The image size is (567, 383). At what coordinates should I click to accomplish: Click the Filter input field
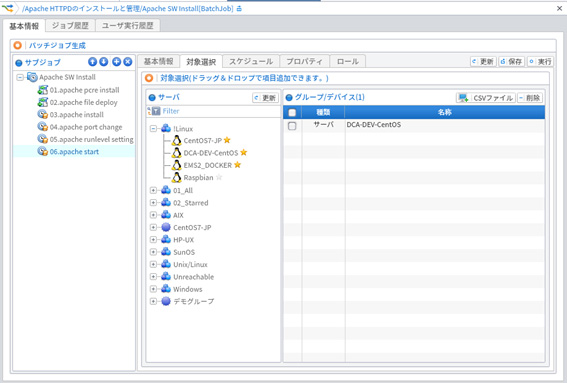point(221,111)
